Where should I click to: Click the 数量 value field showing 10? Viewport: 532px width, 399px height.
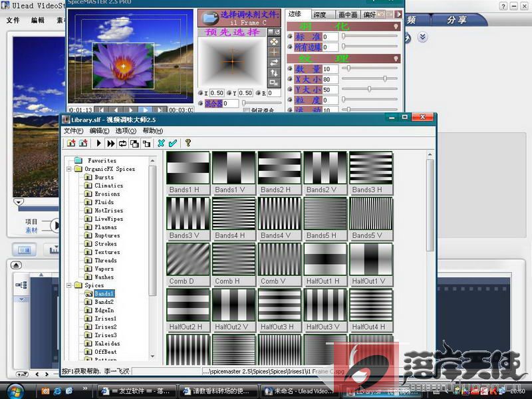pos(330,69)
